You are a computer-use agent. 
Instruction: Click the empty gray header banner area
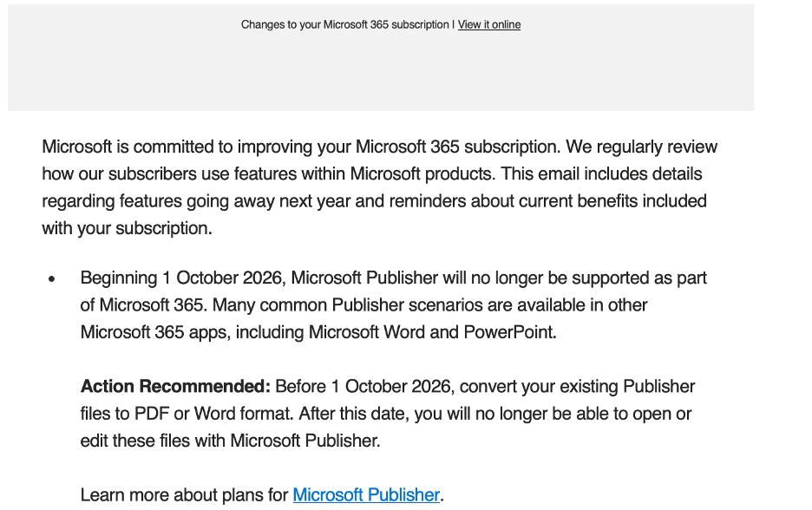click(x=381, y=73)
